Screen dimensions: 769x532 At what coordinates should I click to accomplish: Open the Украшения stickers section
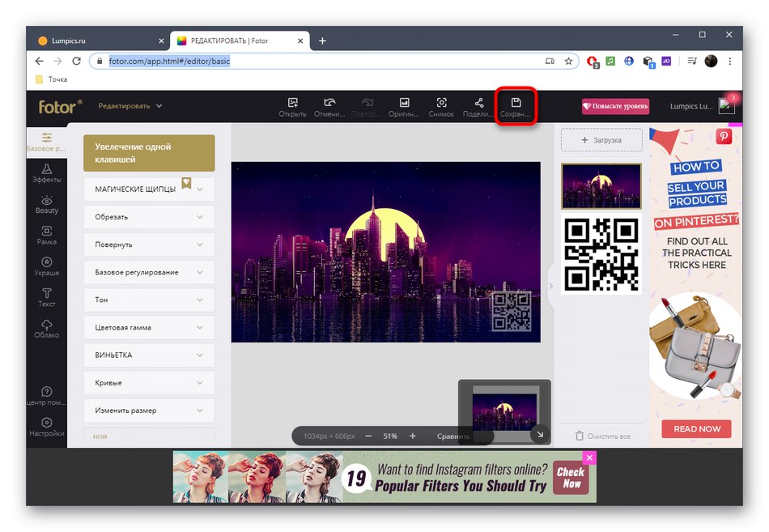[x=47, y=266]
